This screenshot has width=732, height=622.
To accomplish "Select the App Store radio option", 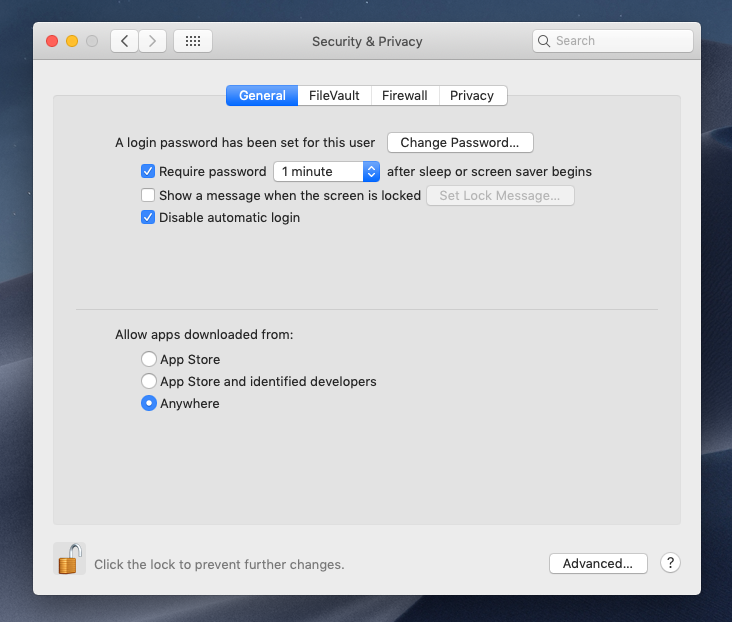I will (x=148, y=359).
